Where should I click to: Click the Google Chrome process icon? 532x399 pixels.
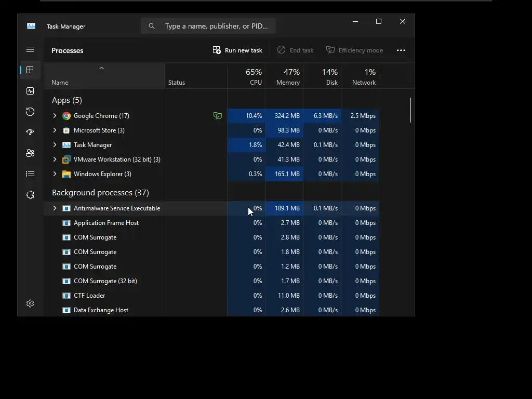[x=66, y=116]
